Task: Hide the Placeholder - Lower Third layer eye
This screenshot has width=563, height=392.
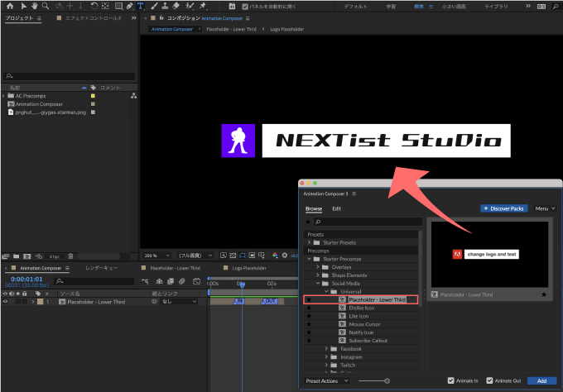Action: coord(6,302)
